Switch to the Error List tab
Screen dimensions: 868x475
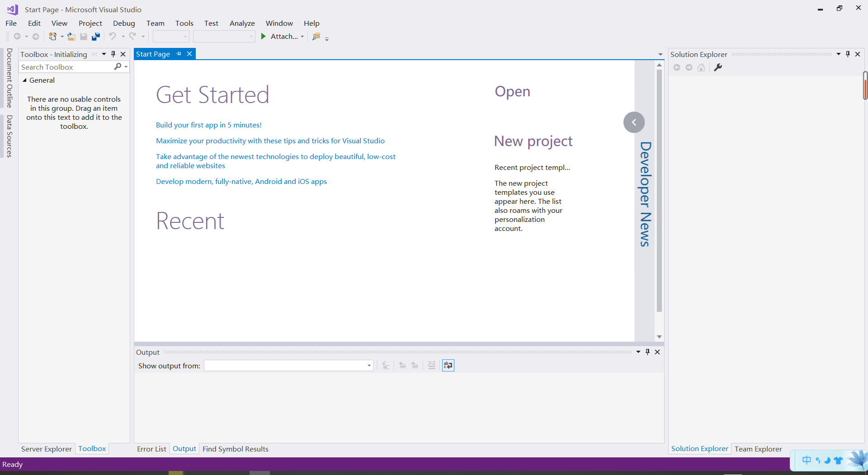(x=151, y=449)
